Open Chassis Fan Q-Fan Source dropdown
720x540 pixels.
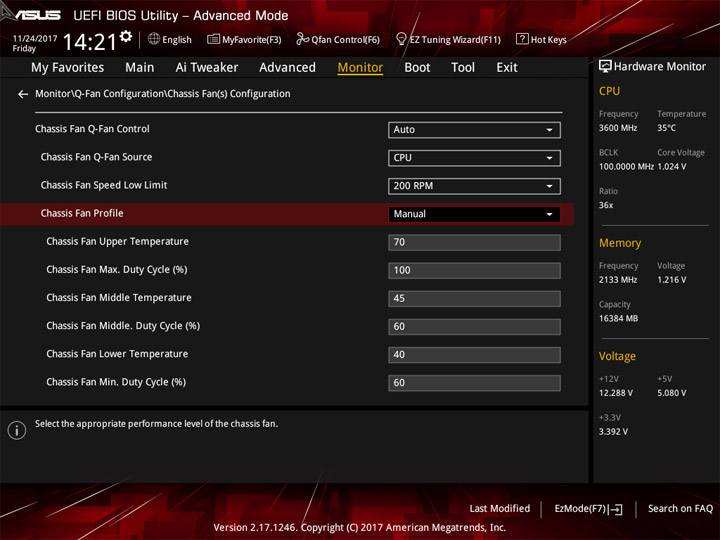[x=474, y=158]
